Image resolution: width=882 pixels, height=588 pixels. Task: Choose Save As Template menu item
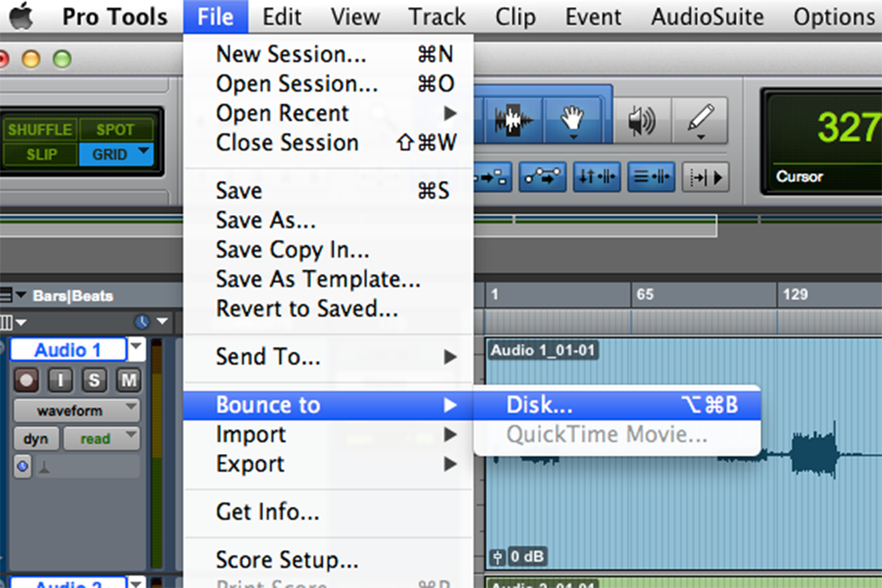click(x=328, y=279)
